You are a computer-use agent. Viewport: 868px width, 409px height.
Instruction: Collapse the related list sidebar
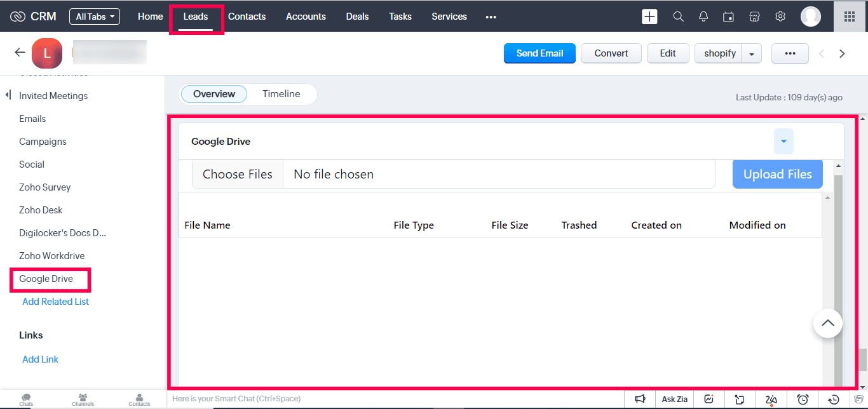pos(8,95)
